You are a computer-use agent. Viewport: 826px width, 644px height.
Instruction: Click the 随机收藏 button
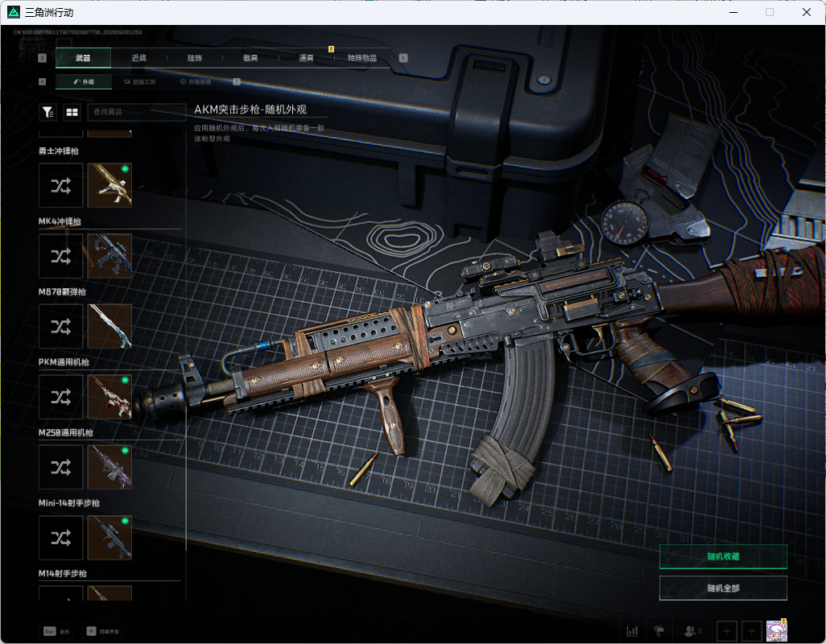click(723, 556)
